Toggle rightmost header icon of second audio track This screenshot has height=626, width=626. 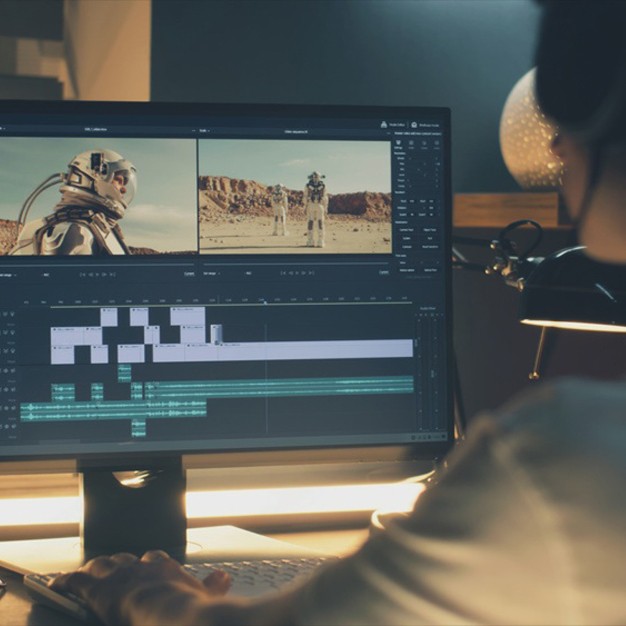coord(14,389)
